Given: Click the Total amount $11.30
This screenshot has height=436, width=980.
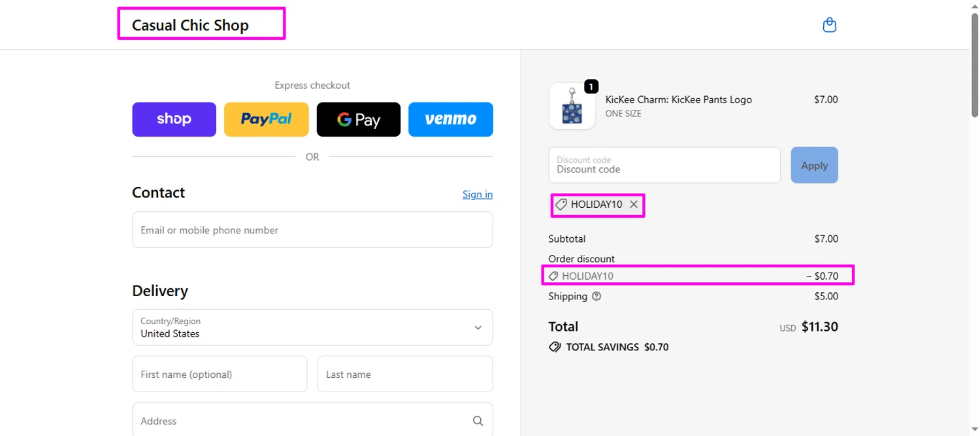Looking at the screenshot, I should [x=819, y=327].
